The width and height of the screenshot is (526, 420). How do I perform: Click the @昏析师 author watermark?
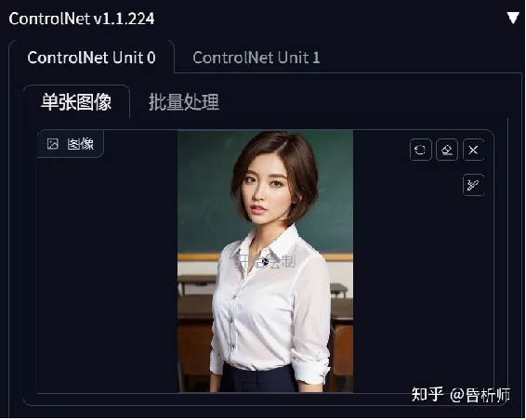click(480, 395)
